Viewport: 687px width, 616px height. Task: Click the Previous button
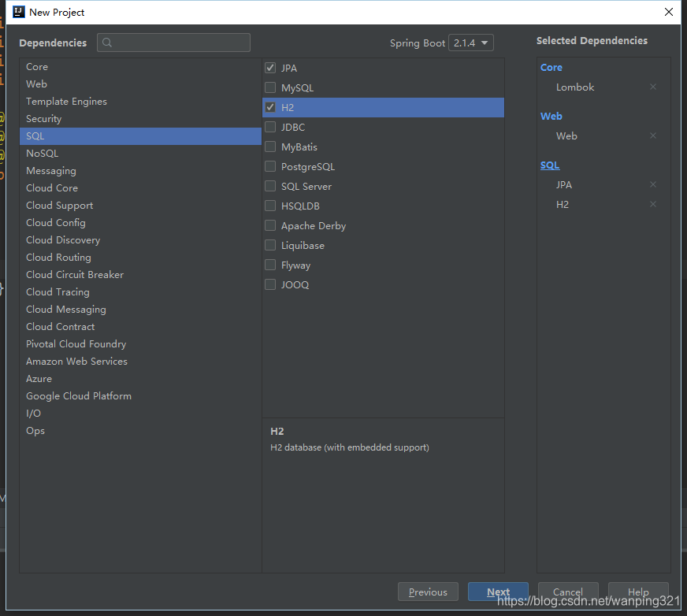[x=428, y=592]
